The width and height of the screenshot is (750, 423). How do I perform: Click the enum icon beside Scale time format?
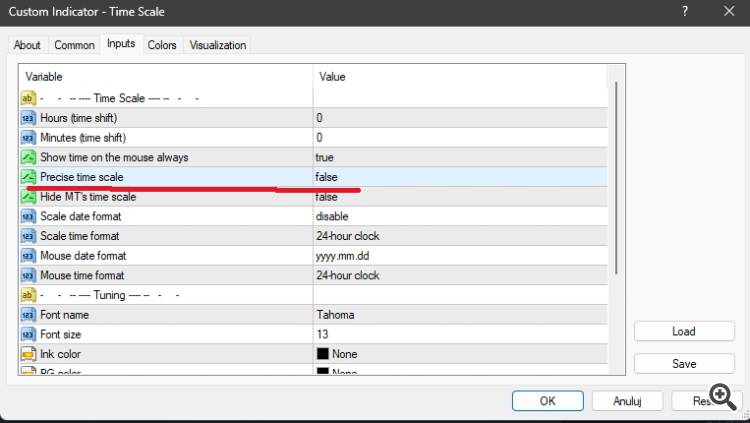28,236
